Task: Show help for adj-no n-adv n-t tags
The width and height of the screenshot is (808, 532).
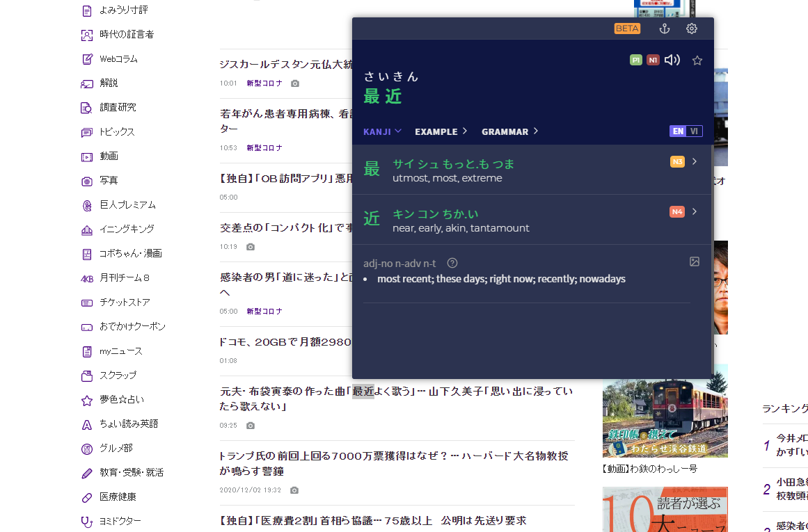Action: pyautogui.click(x=452, y=263)
